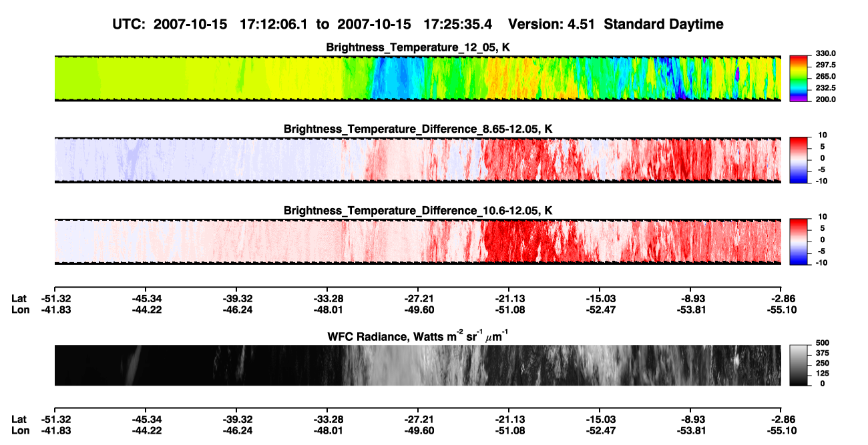Click latitude -27.21 on the axis below WFC plot

(418, 419)
